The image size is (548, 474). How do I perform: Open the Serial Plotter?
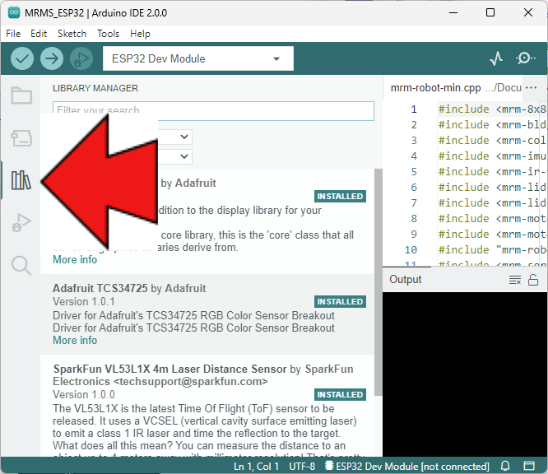[x=496, y=58]
